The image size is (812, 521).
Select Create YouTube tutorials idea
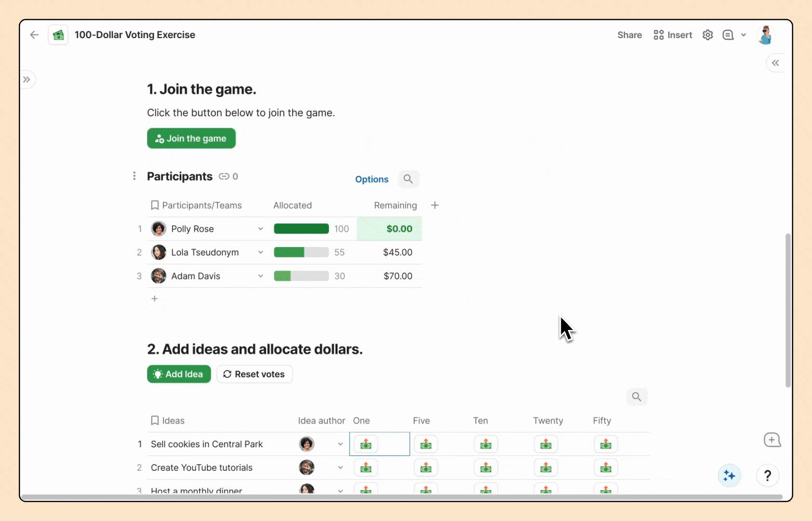click(x=202, y=468)
